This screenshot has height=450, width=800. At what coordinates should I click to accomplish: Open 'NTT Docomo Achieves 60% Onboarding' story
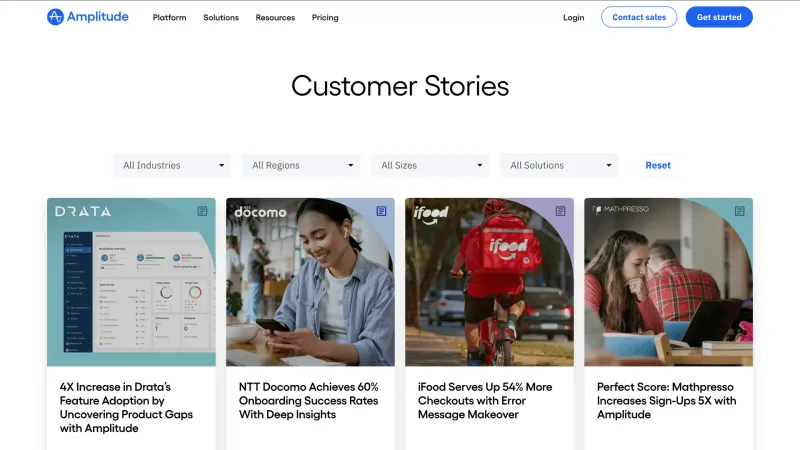[x=309, y=401]
